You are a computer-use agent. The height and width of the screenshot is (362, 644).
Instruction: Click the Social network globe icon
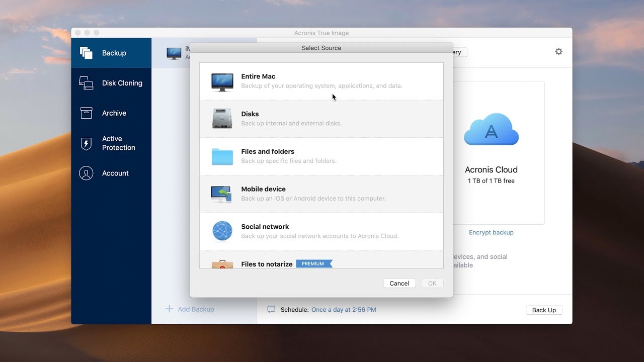pos(222,231)
